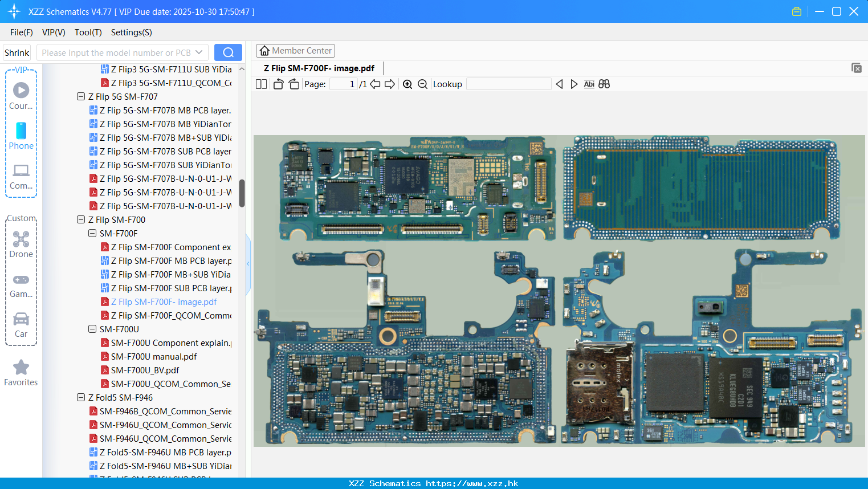Zoom in on the PDF

(x=407, y=84)
